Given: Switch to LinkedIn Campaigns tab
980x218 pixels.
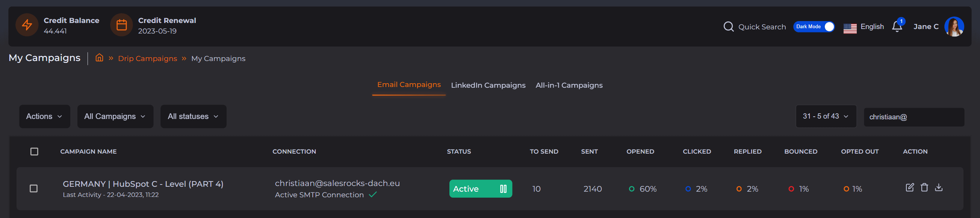Looking at the screenshot, I should (x=488, y=85).
